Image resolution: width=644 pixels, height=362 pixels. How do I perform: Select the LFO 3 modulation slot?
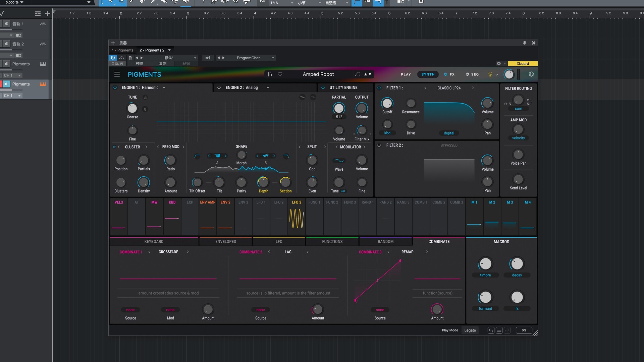(297, 216)
